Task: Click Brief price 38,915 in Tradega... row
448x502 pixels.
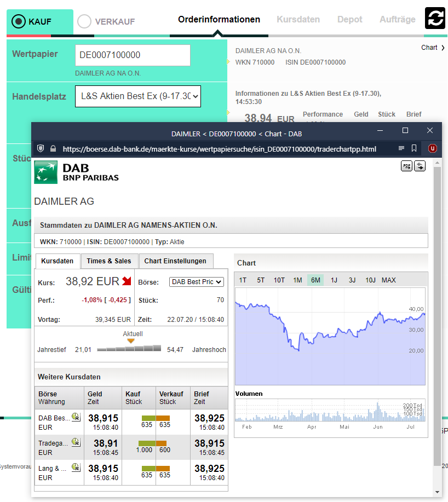Action: pos(209,443)
